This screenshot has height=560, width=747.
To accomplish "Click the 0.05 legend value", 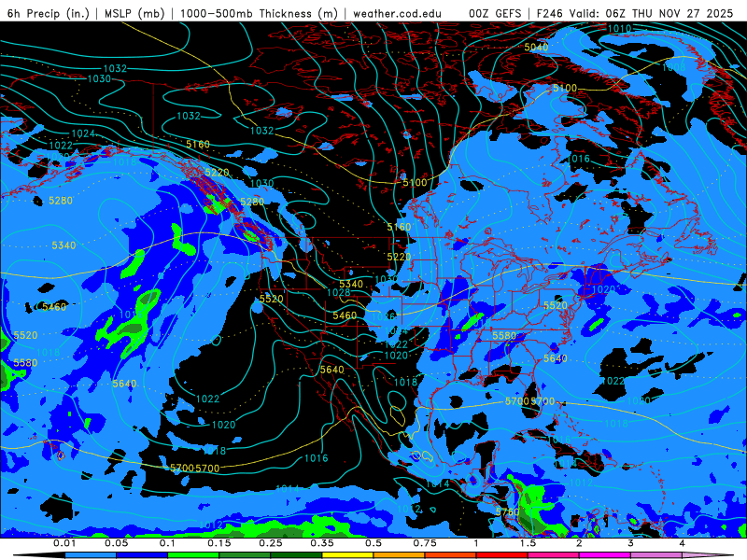I will (116, 543).
